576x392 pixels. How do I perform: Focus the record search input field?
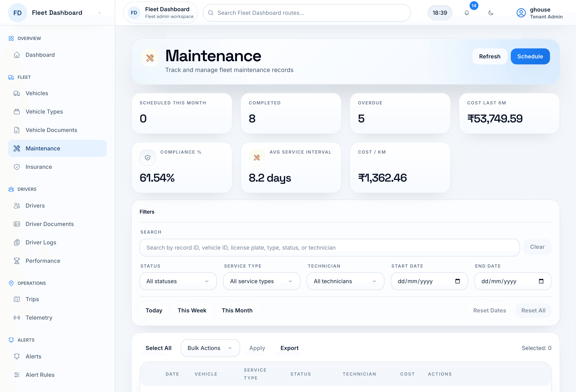pos(330,248)
